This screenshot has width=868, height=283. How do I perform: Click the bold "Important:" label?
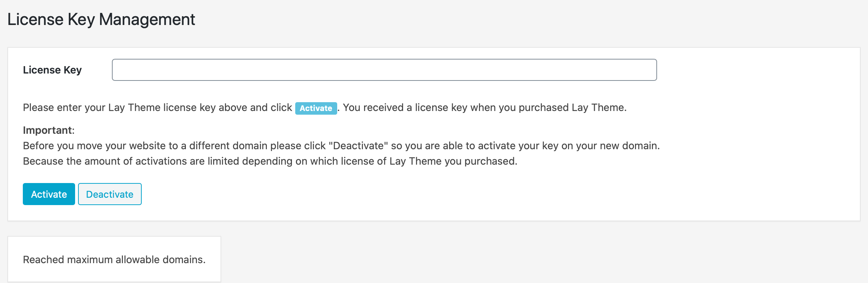click(49, 130)
